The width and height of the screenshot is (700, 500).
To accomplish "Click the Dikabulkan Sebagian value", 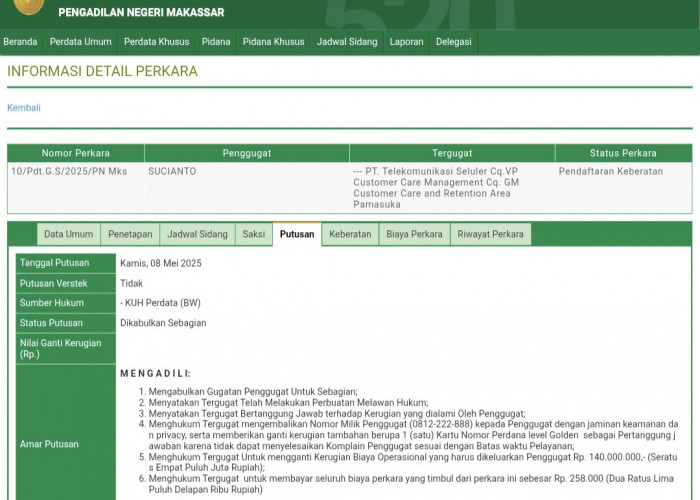I will coord(163,323).
